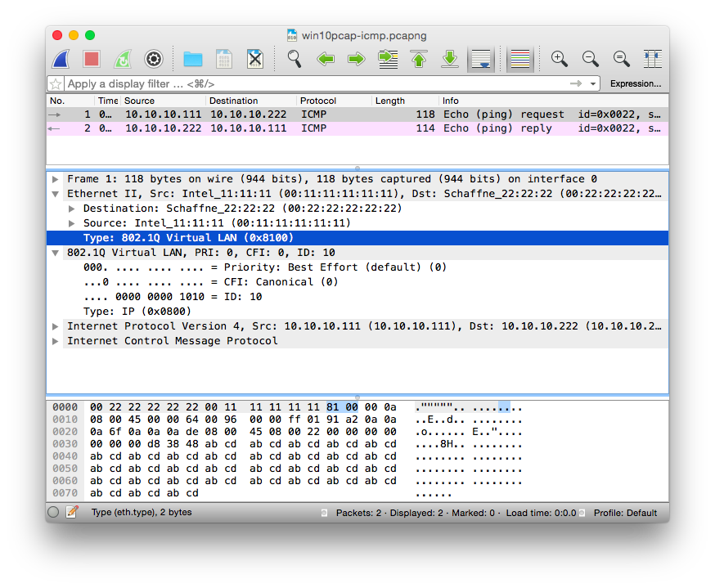Start capturing packets with shark fin icon
The width and height of the screenshot is (715, 588).
pos(61,59)
